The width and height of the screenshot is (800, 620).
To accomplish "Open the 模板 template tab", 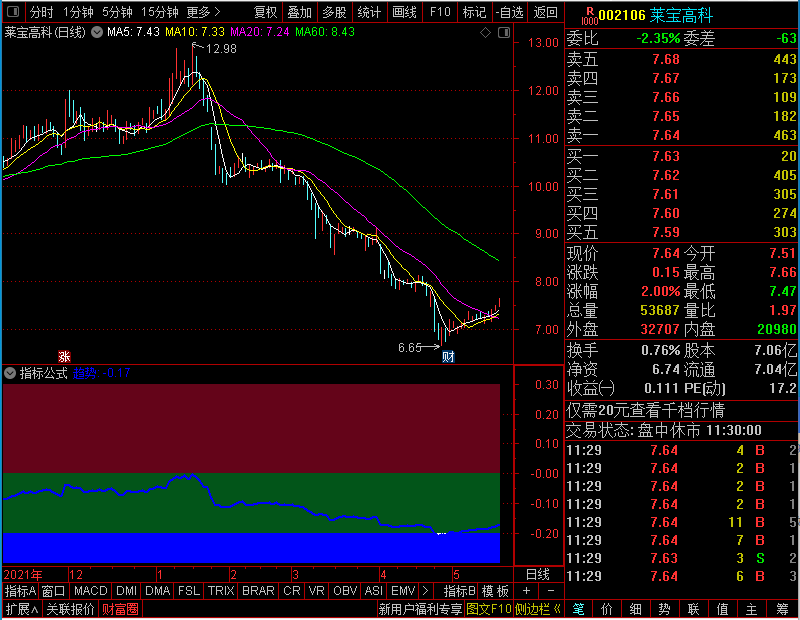I will 495,591.
